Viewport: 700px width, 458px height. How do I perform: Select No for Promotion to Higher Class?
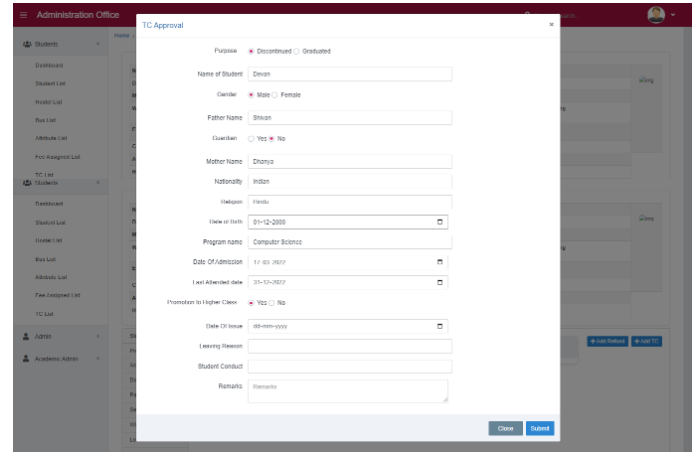tap(271, 302)
